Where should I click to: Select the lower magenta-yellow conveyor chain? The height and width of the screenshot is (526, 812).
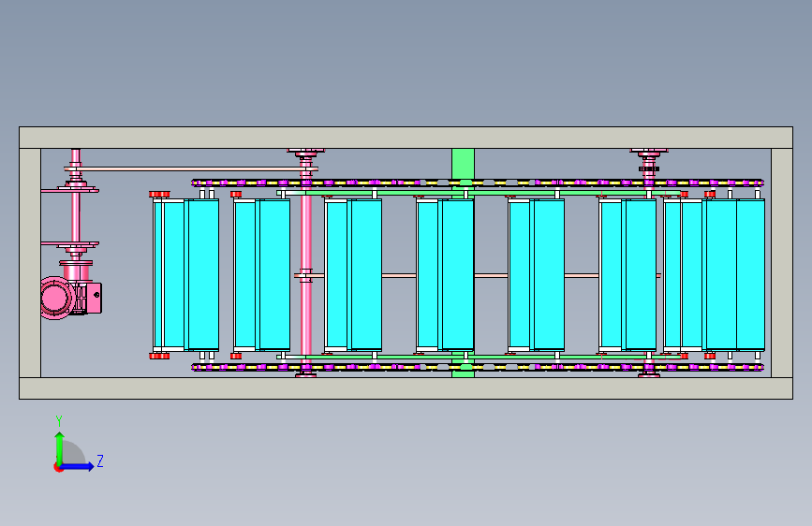tap(478, 367)
